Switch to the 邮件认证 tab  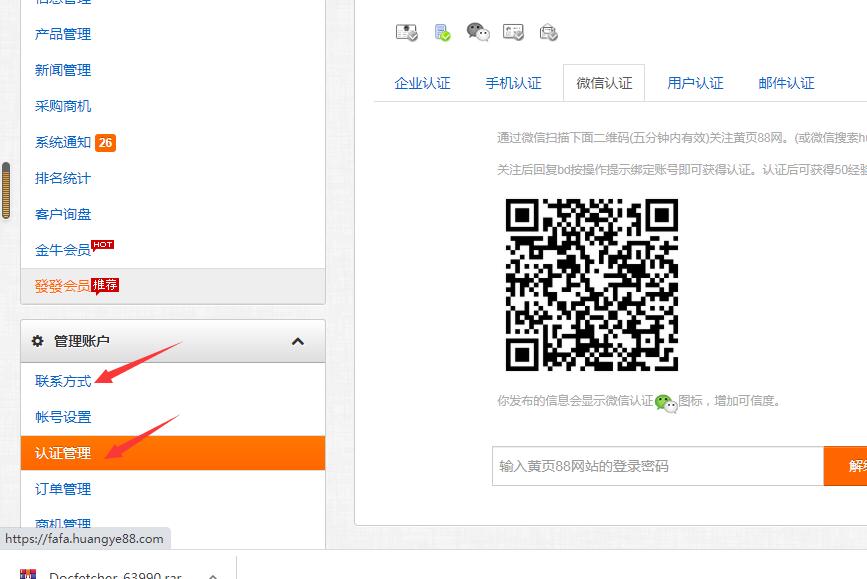click(x=786, y=83)
